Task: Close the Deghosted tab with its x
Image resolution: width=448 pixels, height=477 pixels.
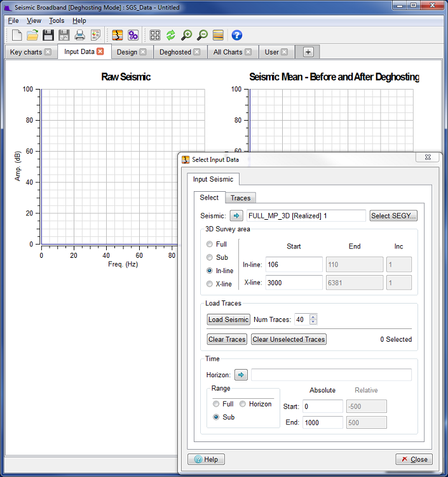Action: [197, 51]
